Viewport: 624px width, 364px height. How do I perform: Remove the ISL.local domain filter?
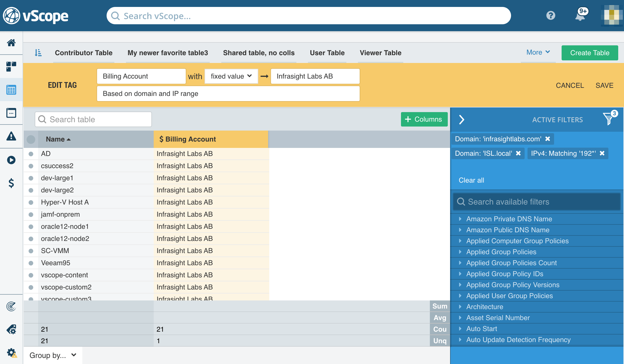518,153
